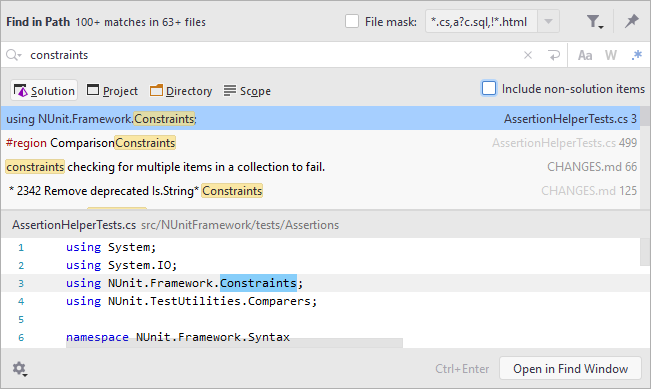Open settings gear at bottom left
The image size is (651, 389).
19,369
